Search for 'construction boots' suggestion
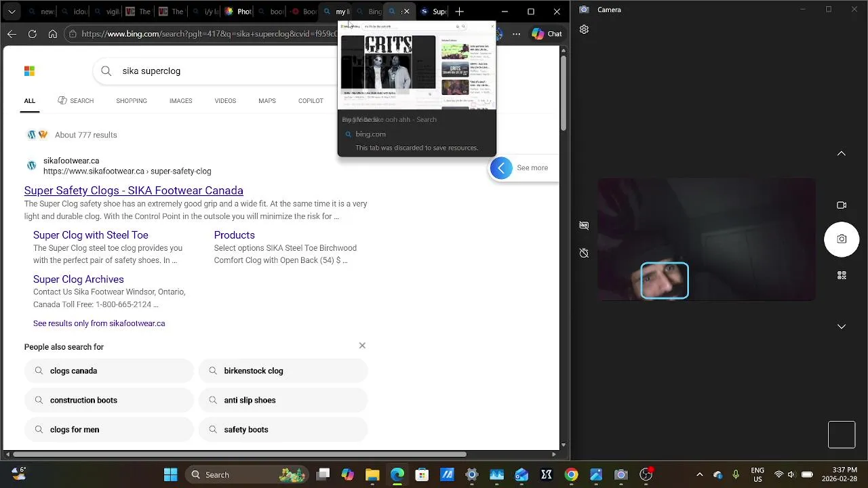 109,400
